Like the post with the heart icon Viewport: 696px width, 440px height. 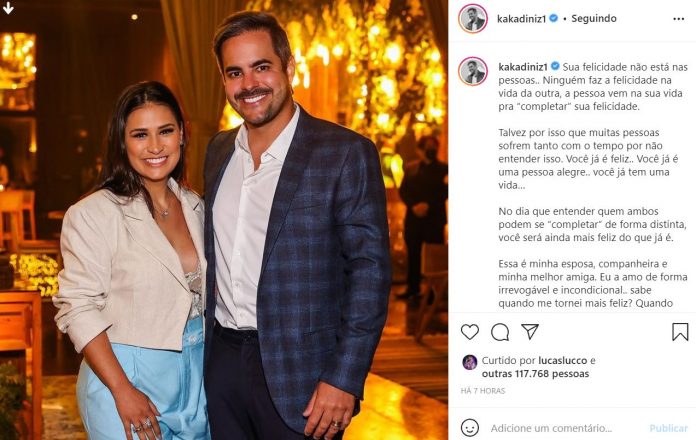pos(470,332)
